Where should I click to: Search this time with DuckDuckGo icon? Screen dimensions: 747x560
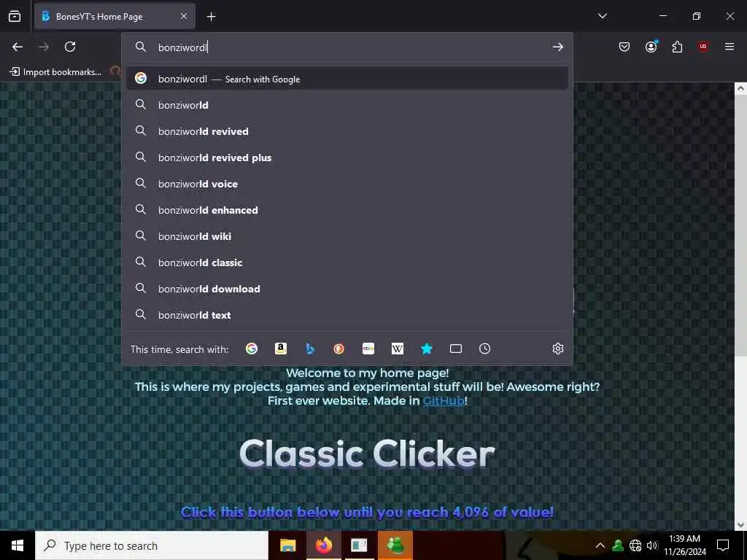pos(338,349)
